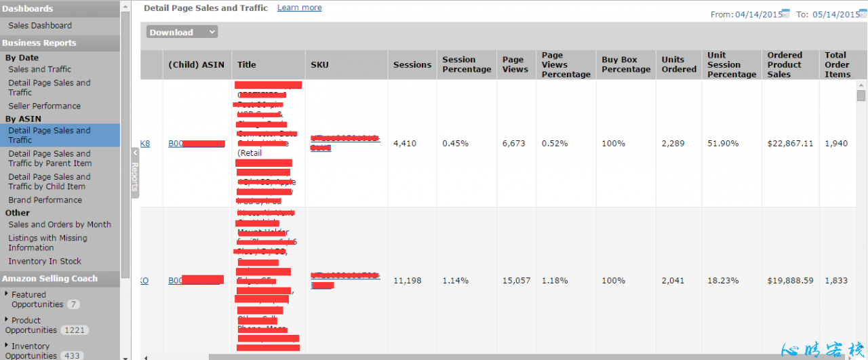Click the Business Reports section header
Image resolution: width=868 pixels, height=360 pixels.
[x=60, y=43]
